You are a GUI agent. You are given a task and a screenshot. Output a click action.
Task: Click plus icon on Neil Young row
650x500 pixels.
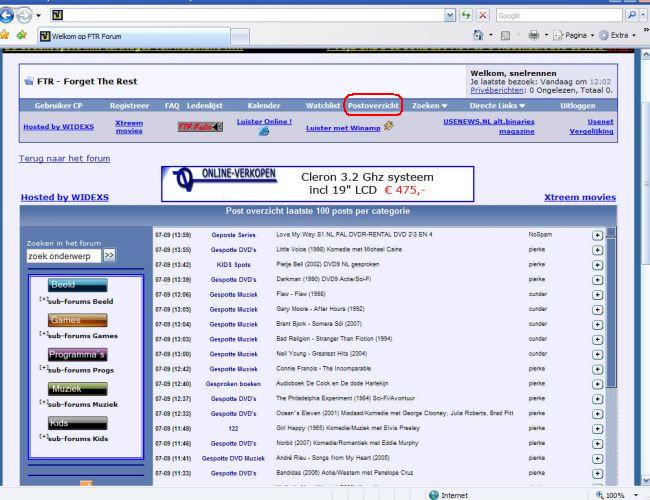click(597, 355)
